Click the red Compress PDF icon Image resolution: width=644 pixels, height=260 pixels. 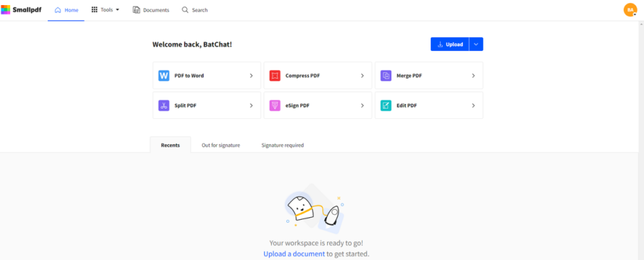(x=275, y=76)
